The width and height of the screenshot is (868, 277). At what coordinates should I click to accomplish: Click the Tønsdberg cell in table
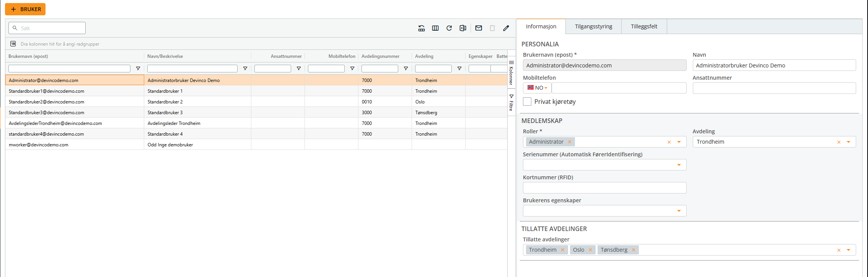click(438, 113)
